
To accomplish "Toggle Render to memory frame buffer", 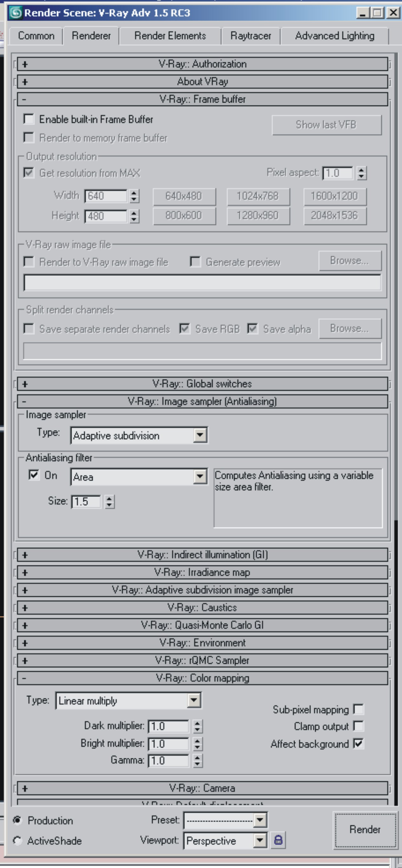I will [29, 137].
